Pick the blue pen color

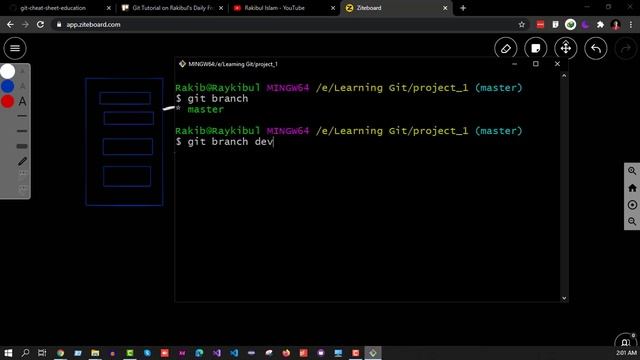(x=7, y=87)
